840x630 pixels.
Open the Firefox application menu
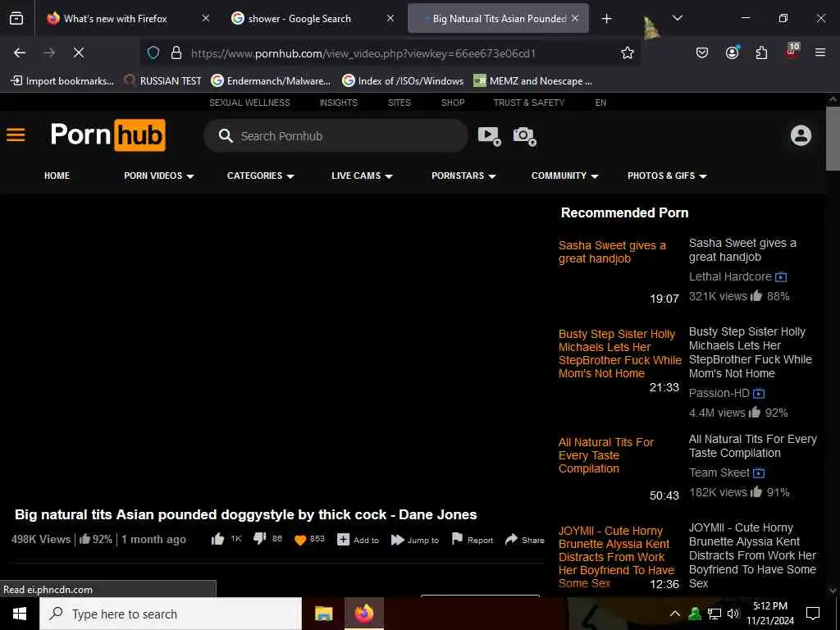tap(819, 52)
